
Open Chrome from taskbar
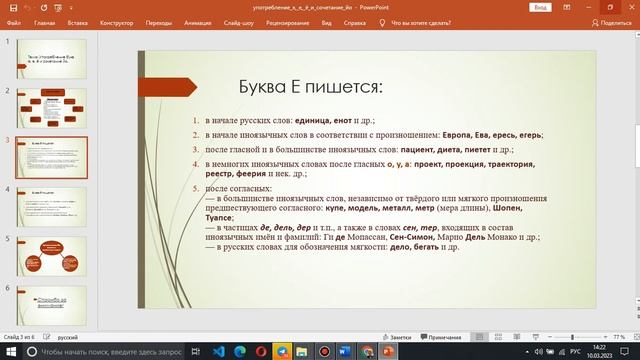point(367,351)
